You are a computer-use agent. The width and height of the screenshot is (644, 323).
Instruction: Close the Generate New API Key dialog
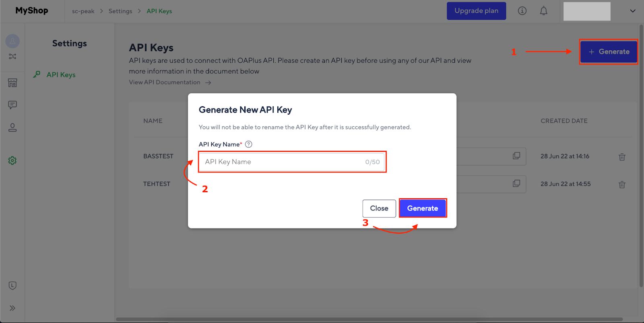pos(378,208)
